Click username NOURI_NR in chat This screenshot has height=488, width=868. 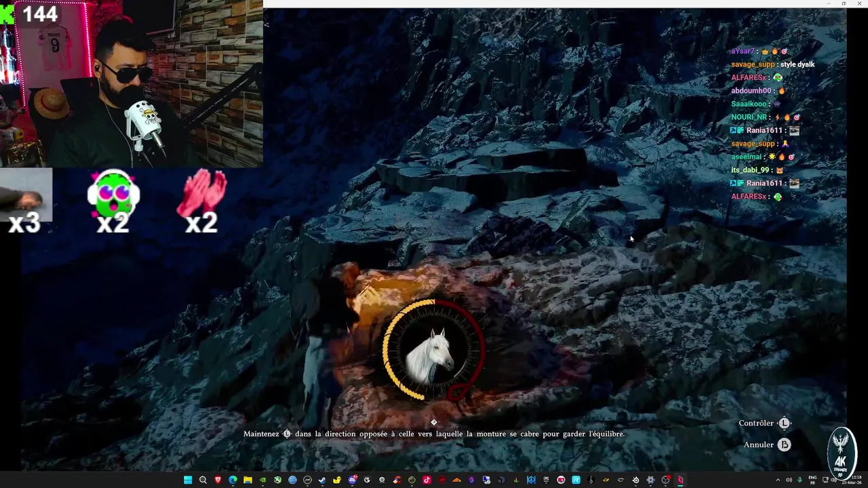(749, 117)
